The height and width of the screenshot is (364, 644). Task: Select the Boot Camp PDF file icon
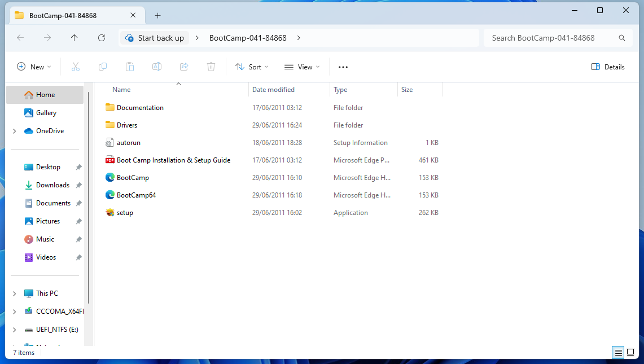109,160
